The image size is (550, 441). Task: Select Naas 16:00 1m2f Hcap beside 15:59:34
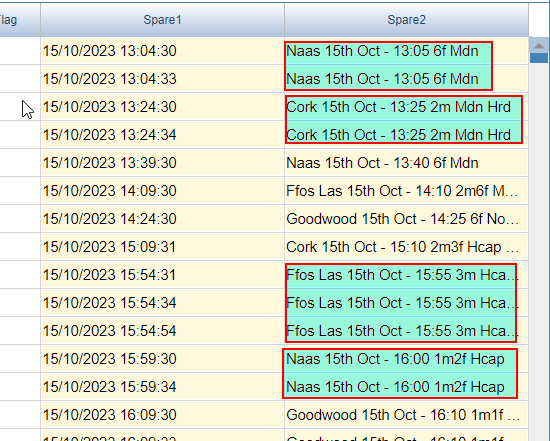click(406, 387)
